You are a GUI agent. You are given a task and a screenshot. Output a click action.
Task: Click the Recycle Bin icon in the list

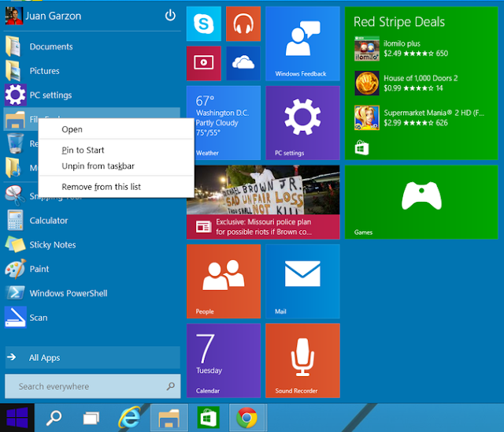click(15, 143)
